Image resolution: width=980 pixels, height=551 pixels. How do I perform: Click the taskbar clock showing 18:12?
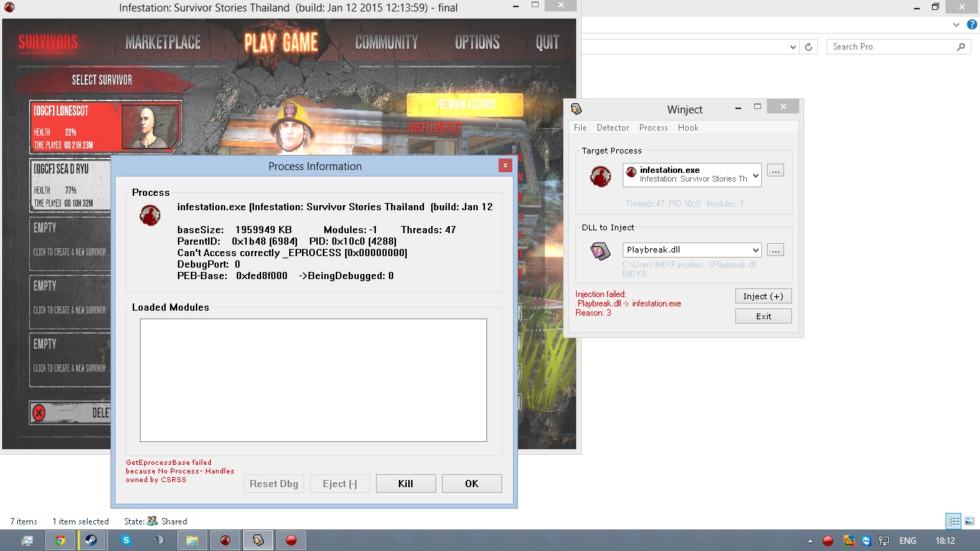[x=946, y=541]
